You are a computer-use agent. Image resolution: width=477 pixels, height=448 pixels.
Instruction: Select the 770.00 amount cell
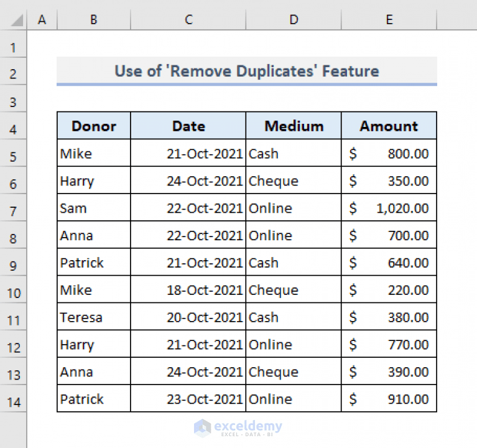point(389,344)
